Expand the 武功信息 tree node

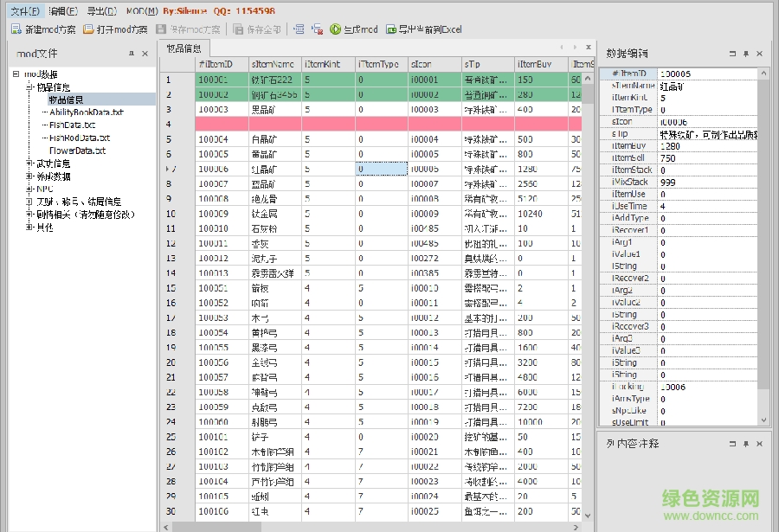(28, 163)
